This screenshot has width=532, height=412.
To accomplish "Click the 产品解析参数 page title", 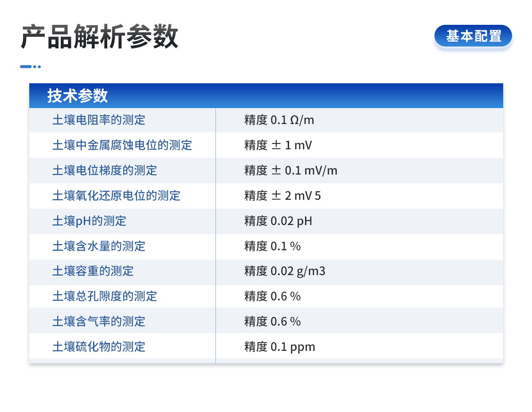I will [99, 37].
